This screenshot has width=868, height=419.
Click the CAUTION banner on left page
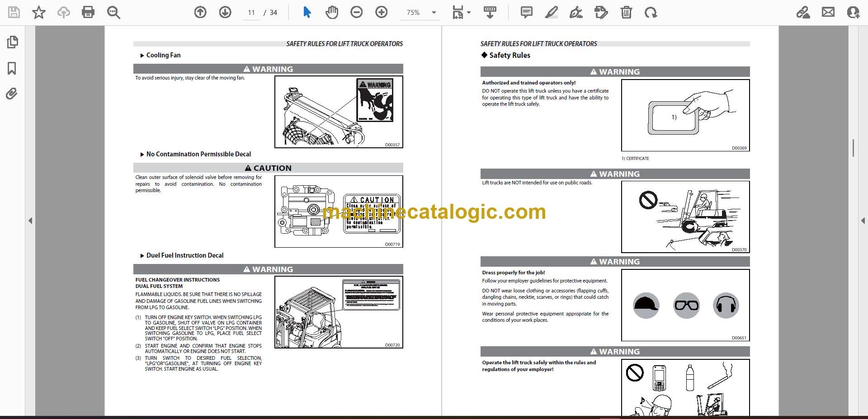(268, 168)
